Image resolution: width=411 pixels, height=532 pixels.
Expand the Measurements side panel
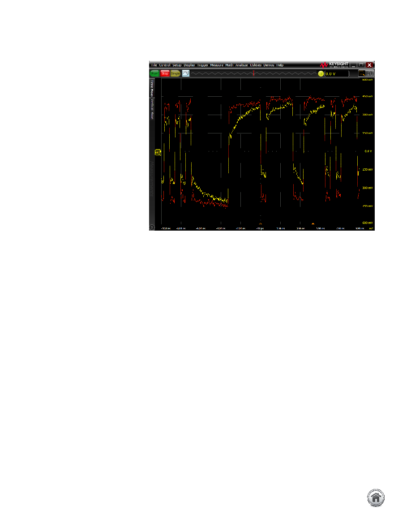pos(152,179)
